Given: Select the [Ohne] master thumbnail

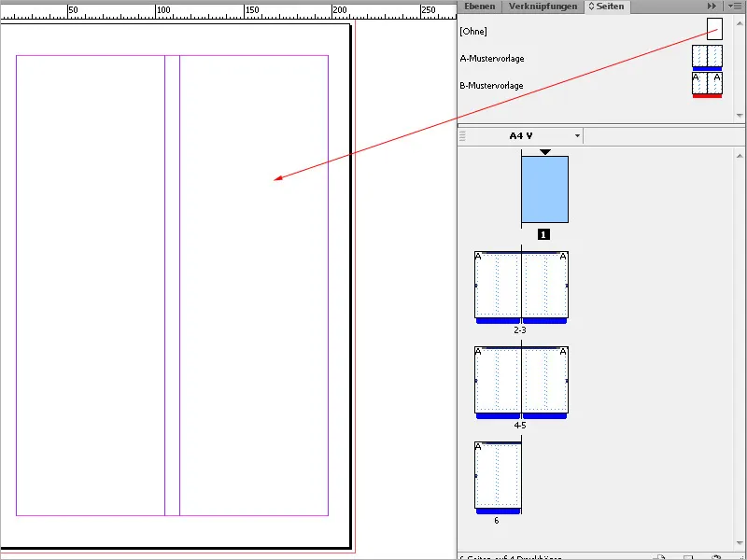Looking at the screenshot, I should tap(714, 29).
